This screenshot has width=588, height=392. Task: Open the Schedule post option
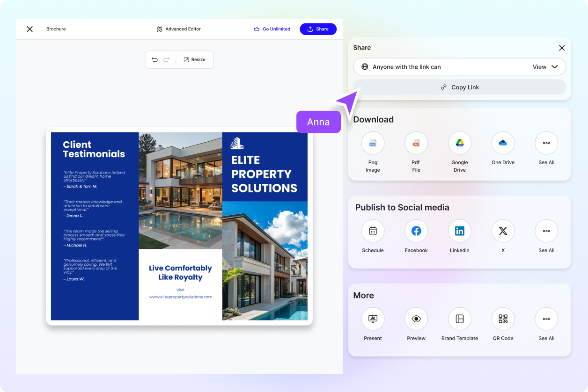coord(373,231)
